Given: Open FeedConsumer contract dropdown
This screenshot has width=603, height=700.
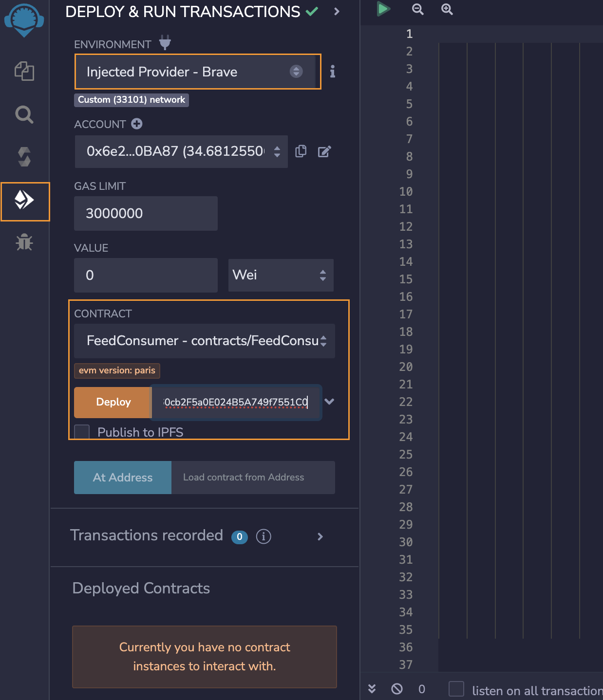Looking at the screenshot, I should pos(205,341).
